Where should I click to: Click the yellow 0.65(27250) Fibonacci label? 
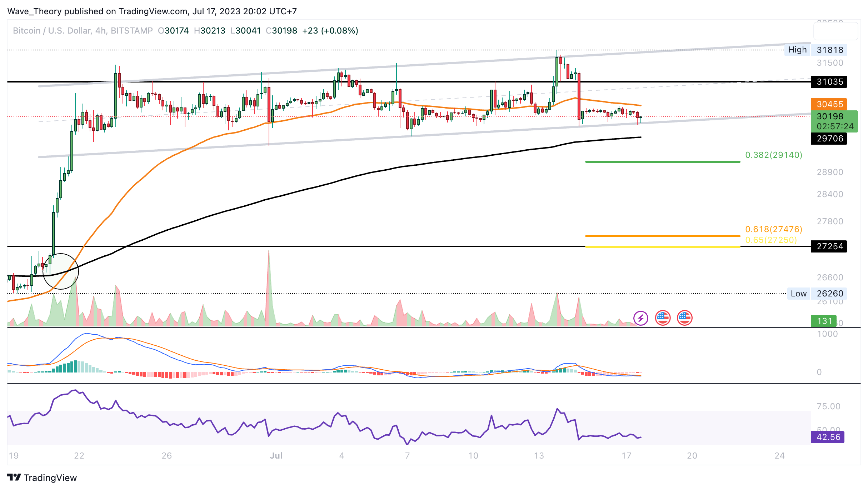tap(771, 240)
